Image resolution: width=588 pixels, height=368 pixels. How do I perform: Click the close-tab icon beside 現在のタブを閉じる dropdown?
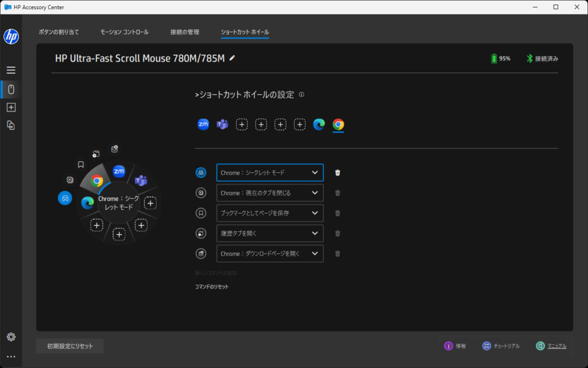(x=201, y=193)
